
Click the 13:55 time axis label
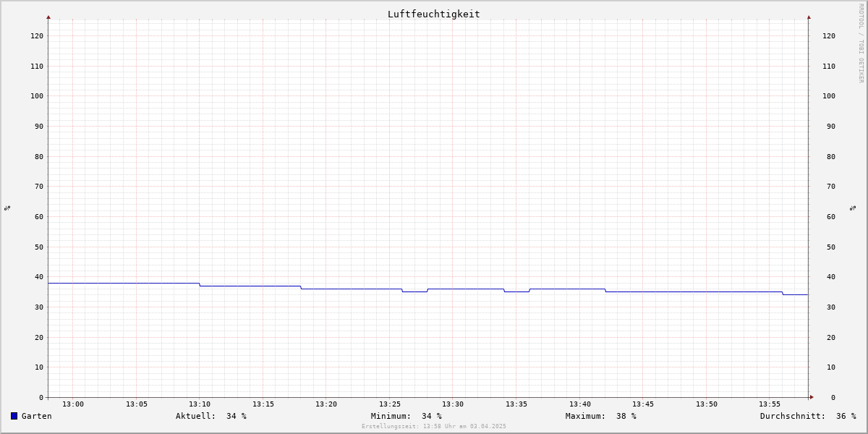point(770,404)
